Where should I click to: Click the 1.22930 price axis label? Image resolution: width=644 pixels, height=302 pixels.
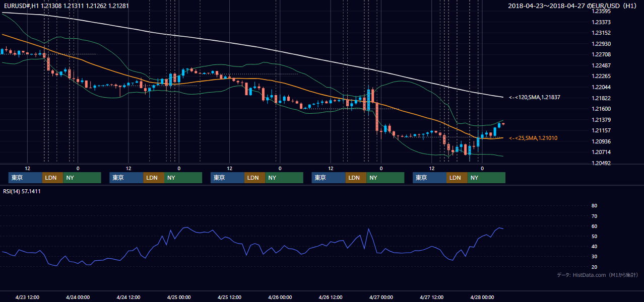tap(601, 44)
